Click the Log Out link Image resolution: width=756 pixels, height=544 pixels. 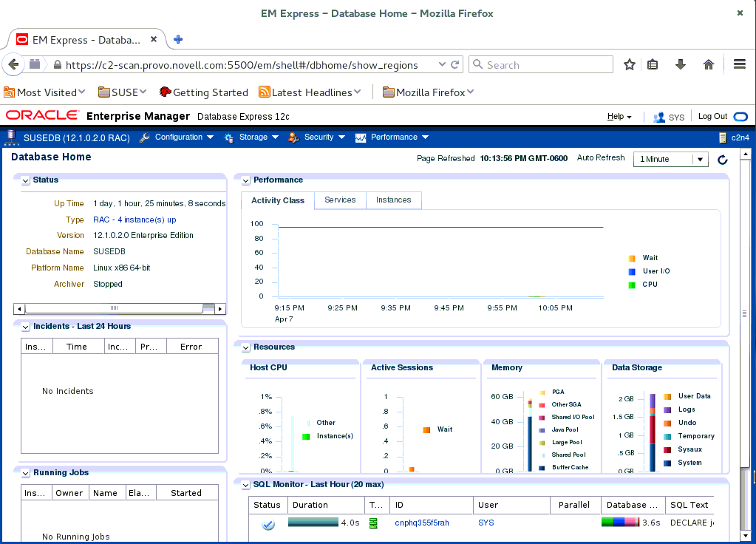point(712,116)
